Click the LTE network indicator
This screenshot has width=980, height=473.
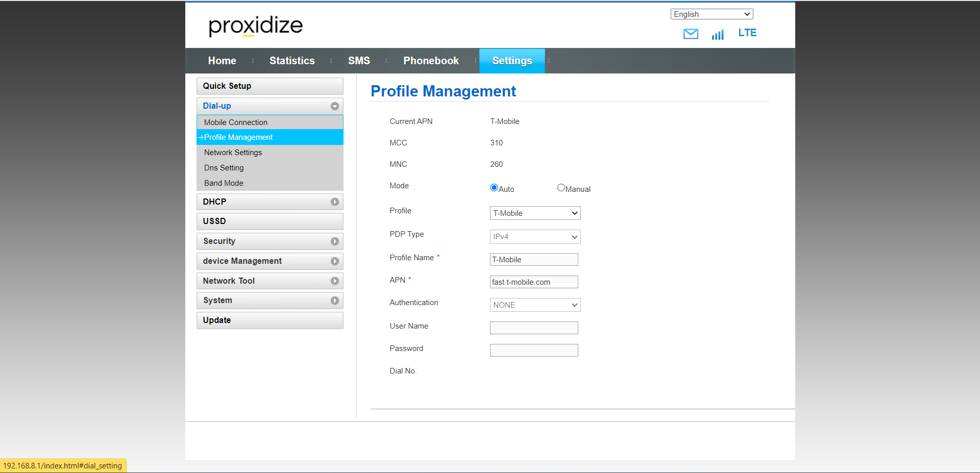tap(747, 33)
